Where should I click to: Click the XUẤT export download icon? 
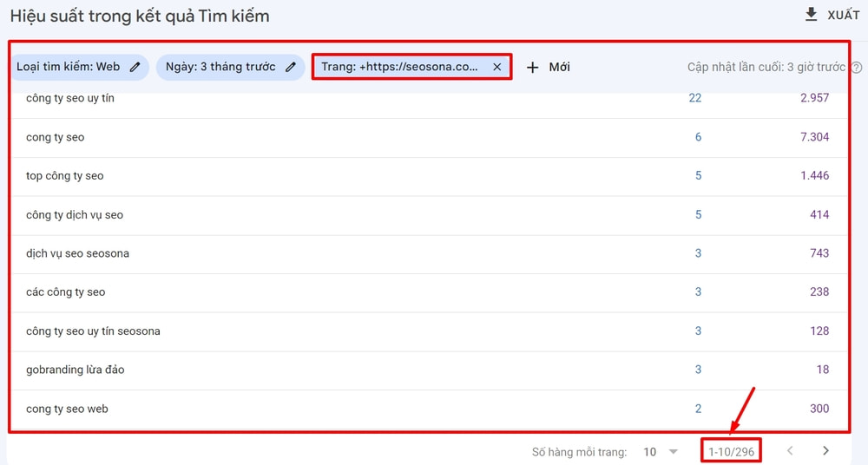coord(811,15)
